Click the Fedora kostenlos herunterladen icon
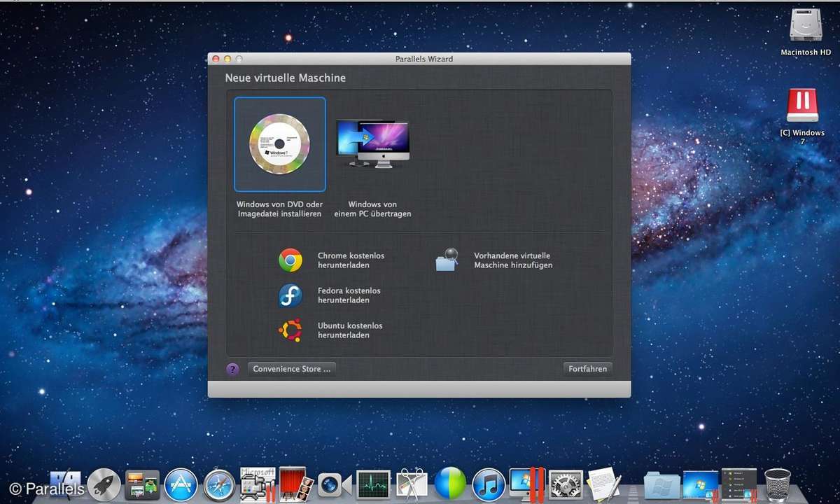The image size is (840, 504). point(290,295)
